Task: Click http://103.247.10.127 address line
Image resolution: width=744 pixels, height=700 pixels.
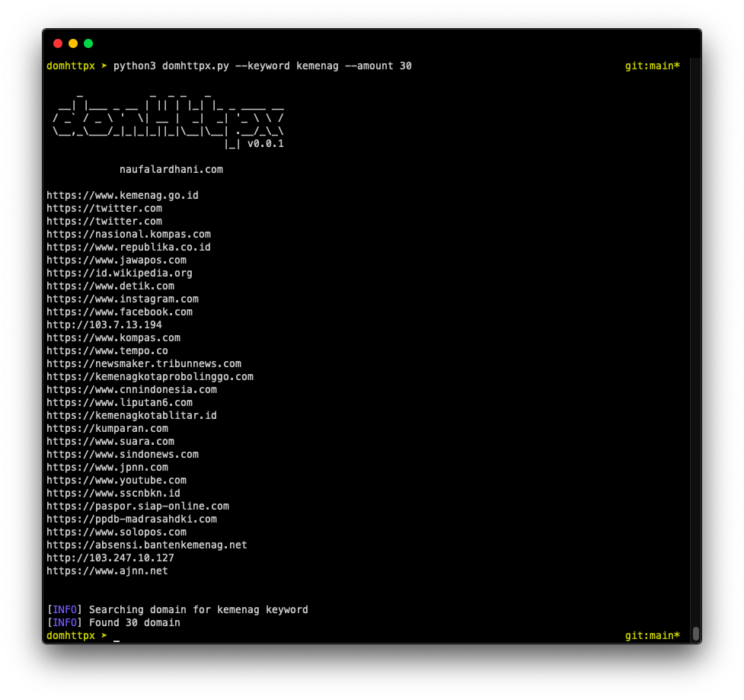Action: click(x=110, y=558)
